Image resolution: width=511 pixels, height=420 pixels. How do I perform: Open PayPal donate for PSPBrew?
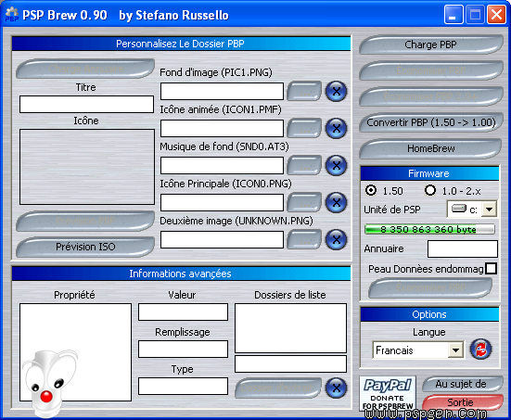click(x=388, y=394)
